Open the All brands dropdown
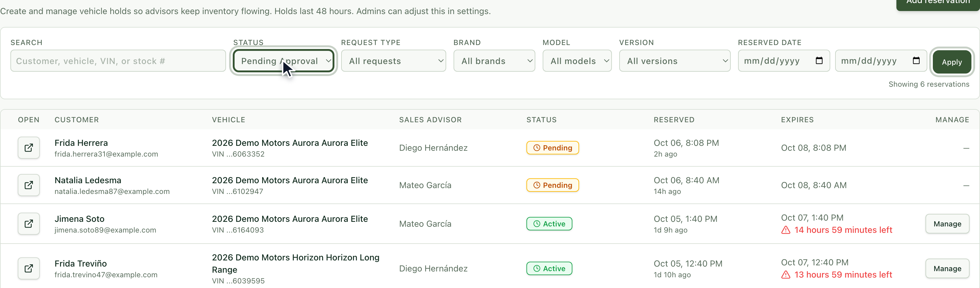Screen dimensions: 980x288 [494, 61]
